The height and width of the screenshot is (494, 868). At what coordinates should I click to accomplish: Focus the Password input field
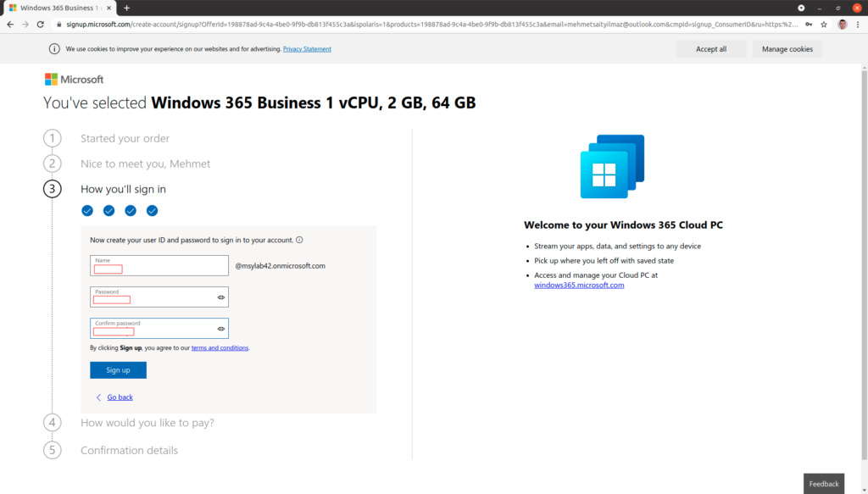coord(159,297)
